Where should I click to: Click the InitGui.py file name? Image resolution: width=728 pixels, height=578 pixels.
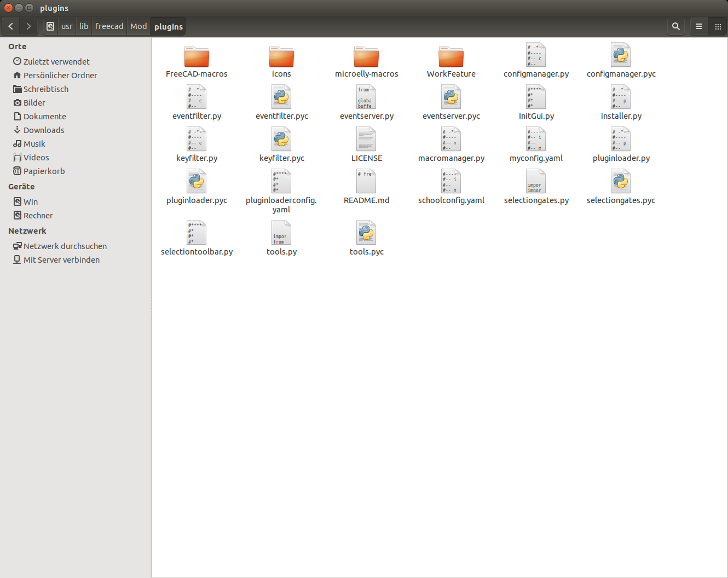point(536,116)
